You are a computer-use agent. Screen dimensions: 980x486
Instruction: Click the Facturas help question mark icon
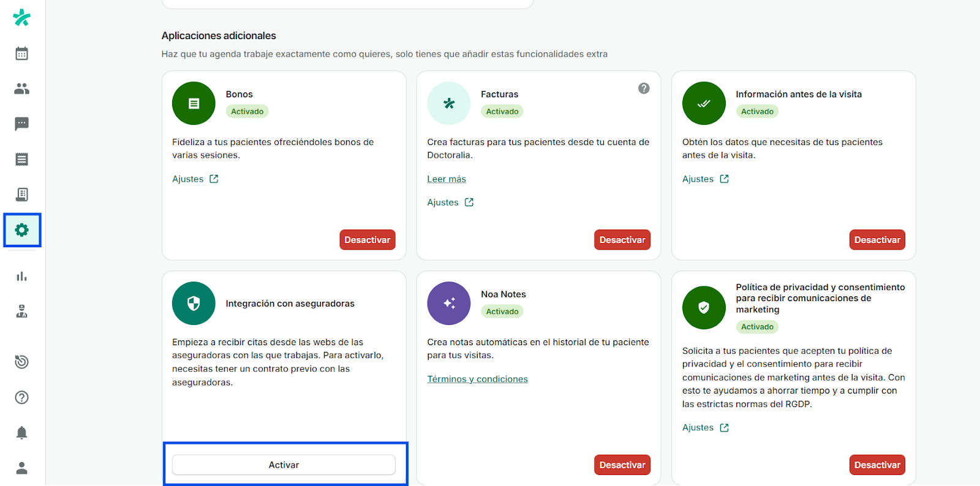click(643, 88)
